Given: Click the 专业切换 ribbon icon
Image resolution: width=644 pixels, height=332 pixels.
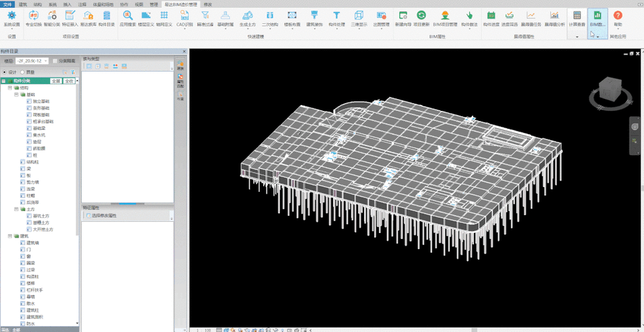Looking at the screenshot, I should (33, 15).
